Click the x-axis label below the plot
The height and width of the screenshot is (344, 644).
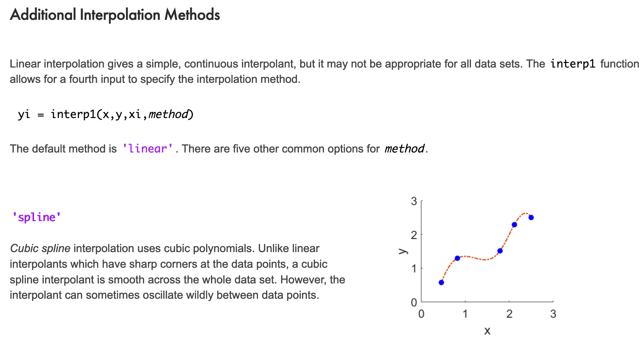point(487,331)
